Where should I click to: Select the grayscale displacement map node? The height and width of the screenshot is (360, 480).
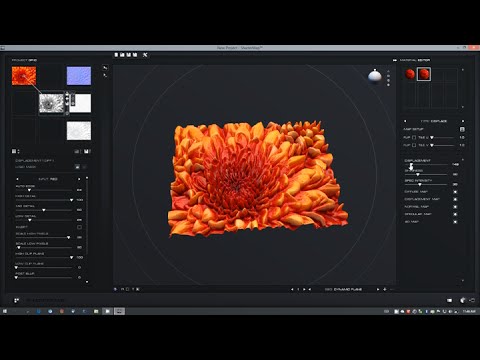point(51,103)
